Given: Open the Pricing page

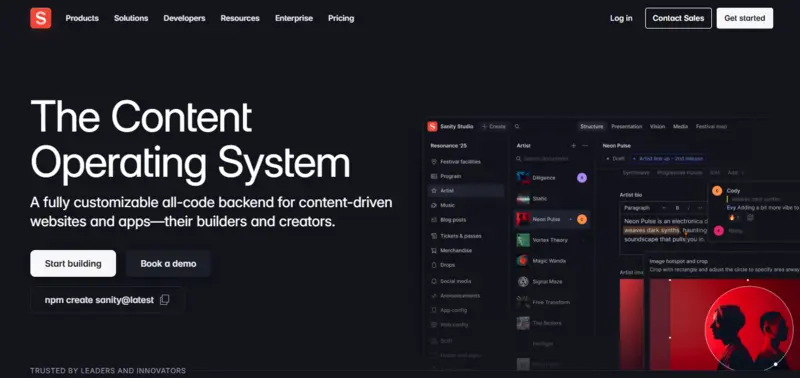Looking at the screenshot, I should (x=341, y=18).
